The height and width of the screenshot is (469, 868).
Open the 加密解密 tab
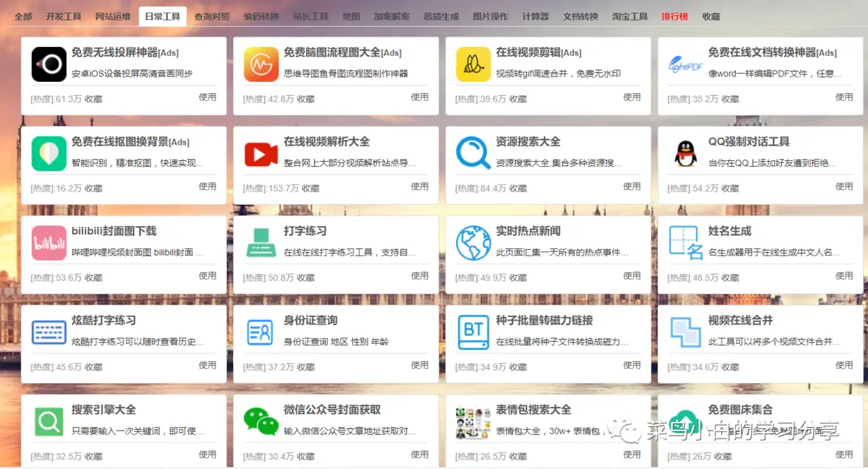tap(392, 16)
